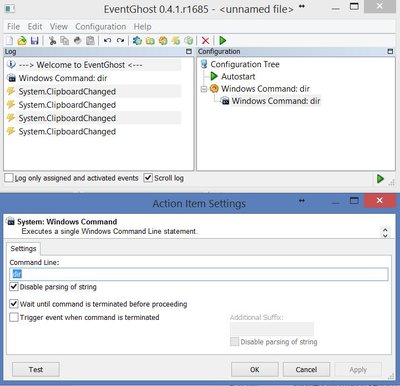Click the green Execute play toolbar icon
The image size is (400, 386).
click(x=223, y=41)
